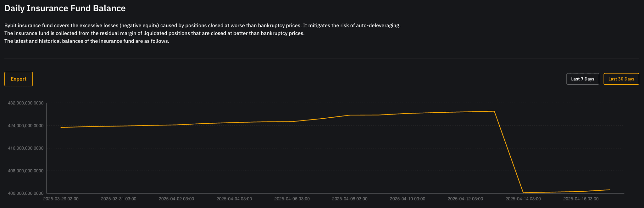Click the last data point of the chart line
The image size is (644, 208).
pyautogui.click(x=610, y=190)
